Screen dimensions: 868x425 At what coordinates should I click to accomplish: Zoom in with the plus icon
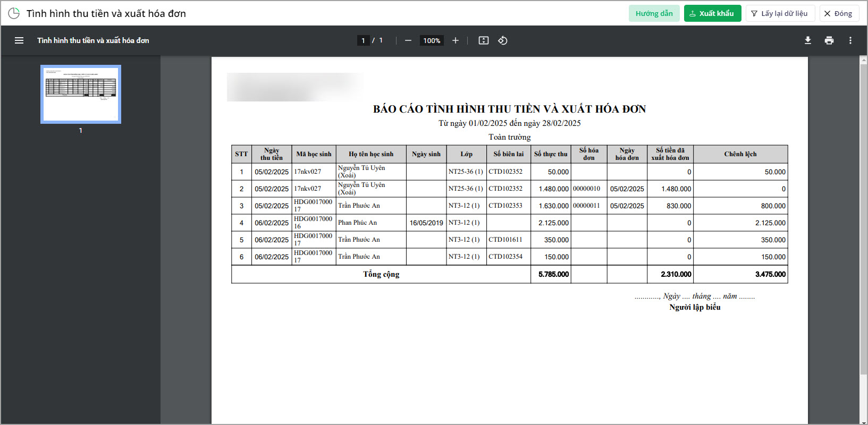[x=456, y=40]
